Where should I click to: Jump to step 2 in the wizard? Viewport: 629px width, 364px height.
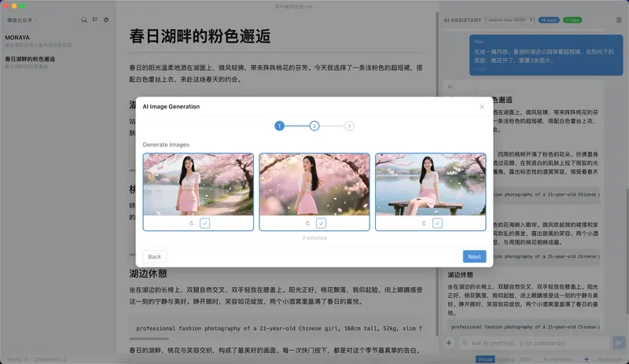(314, 126)
